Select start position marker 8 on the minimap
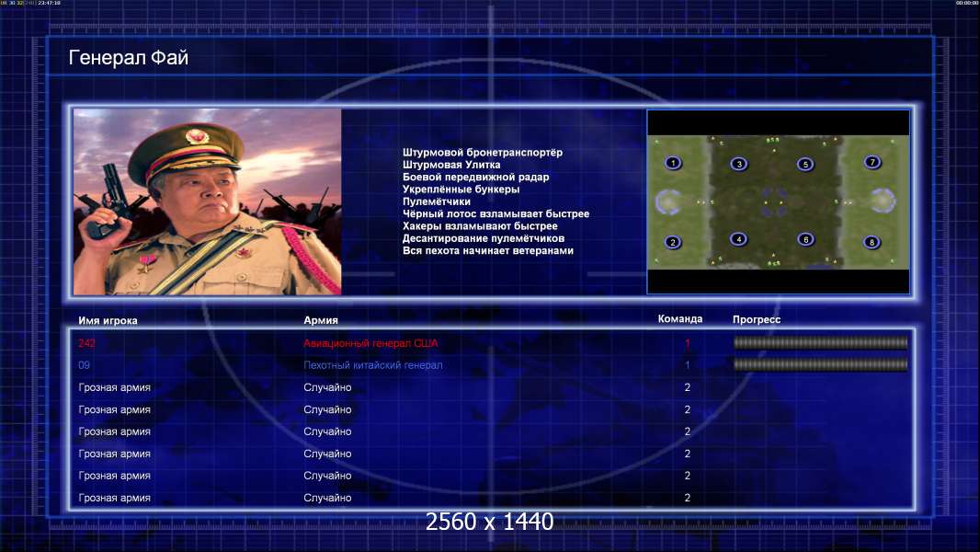This screenshot has width=980, height=552. pos(872,242)
